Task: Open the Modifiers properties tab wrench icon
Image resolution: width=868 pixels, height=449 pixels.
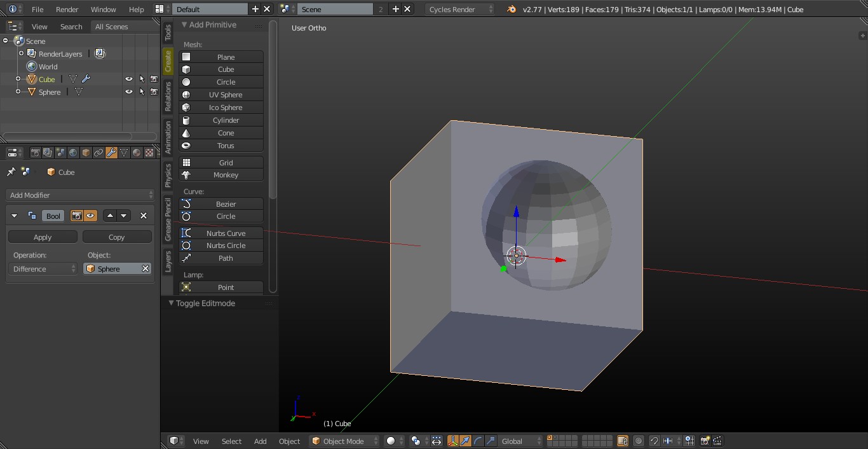Action: (111, 153)
